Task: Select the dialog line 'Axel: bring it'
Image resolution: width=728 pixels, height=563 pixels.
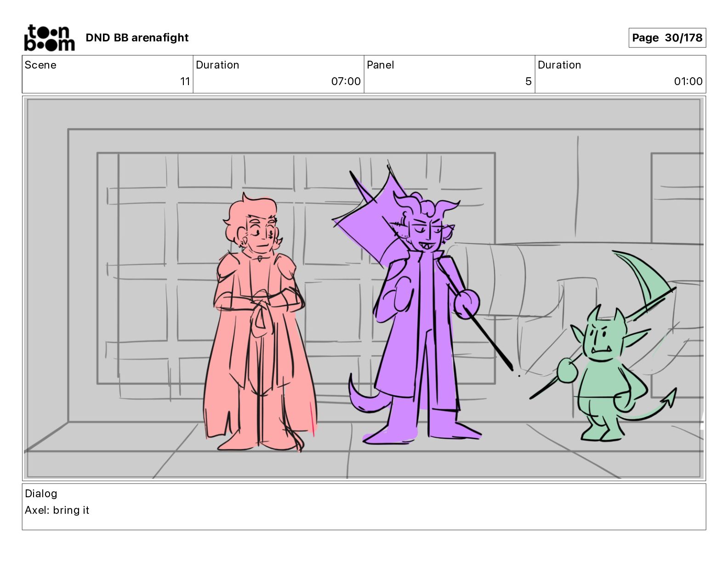Action: [x=57, y=510]
